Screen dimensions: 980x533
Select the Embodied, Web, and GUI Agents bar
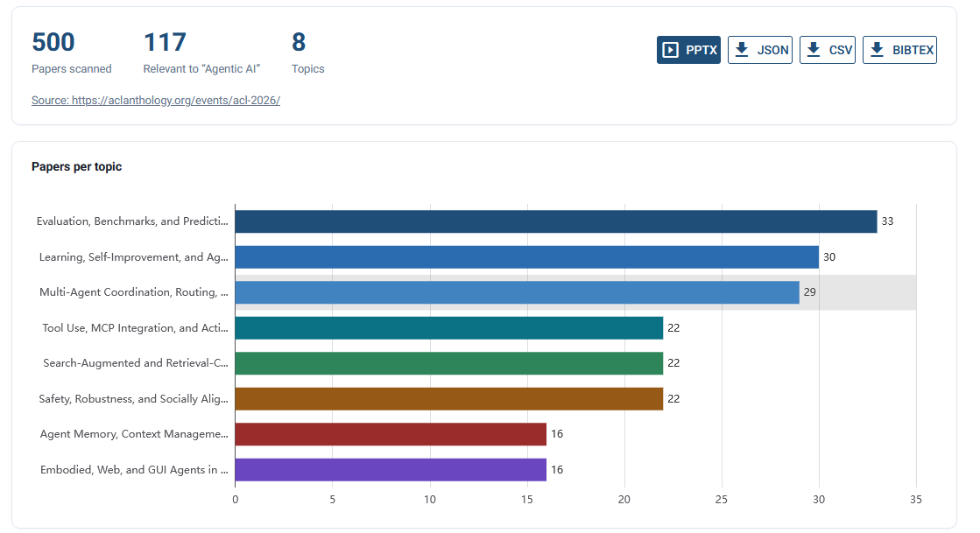[391, 469]
